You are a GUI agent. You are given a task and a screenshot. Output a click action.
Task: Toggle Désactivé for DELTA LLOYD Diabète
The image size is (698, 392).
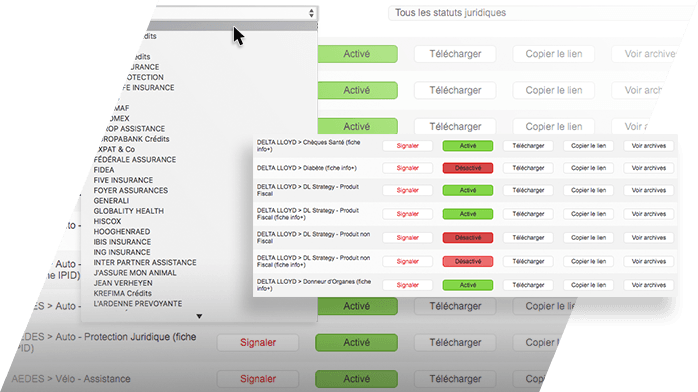pyautogui.click(x=467, y=168)
